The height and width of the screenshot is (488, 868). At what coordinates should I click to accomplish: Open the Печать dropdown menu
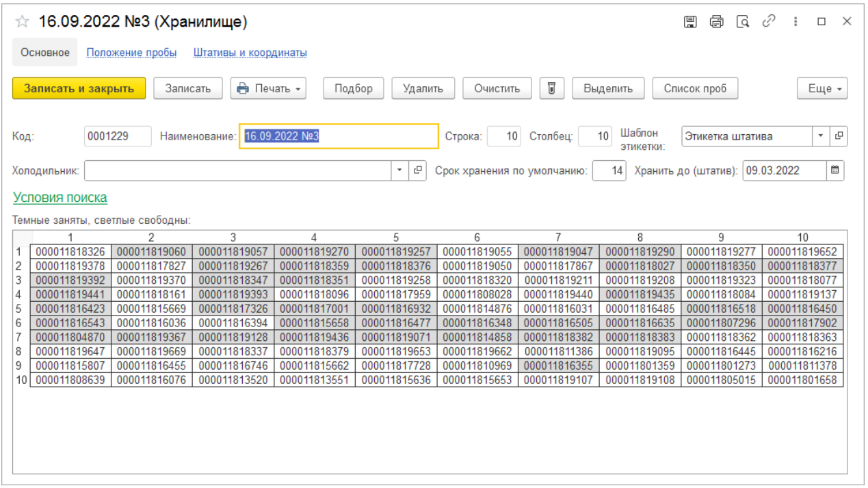click(x=268, y=88)
